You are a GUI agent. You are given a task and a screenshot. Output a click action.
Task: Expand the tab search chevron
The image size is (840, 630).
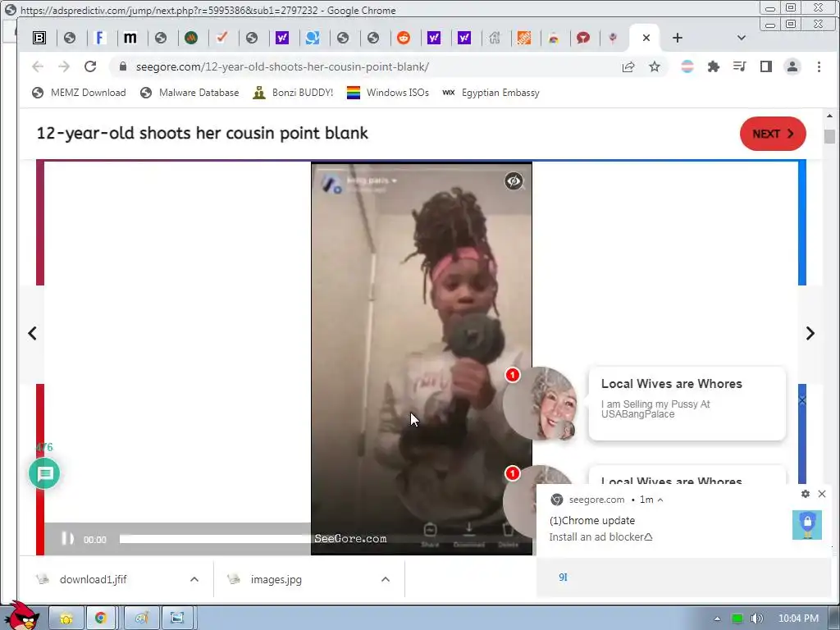[x=742, y=38]
